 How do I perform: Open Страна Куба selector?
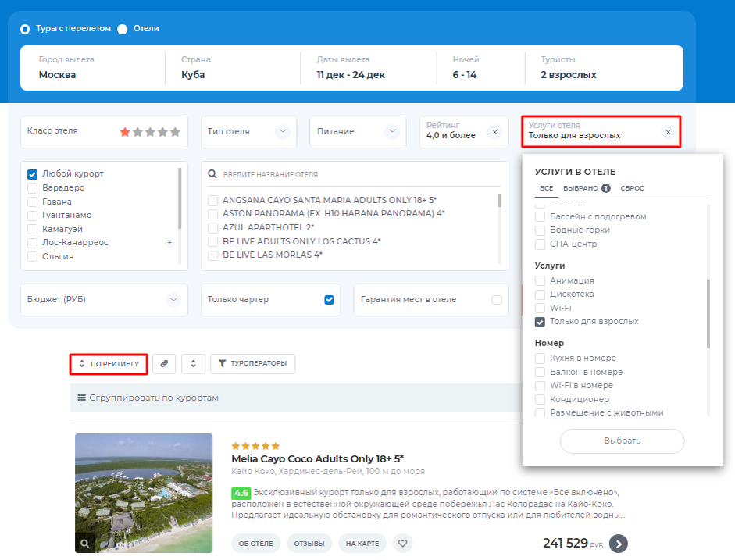click(x=233, y=68)
